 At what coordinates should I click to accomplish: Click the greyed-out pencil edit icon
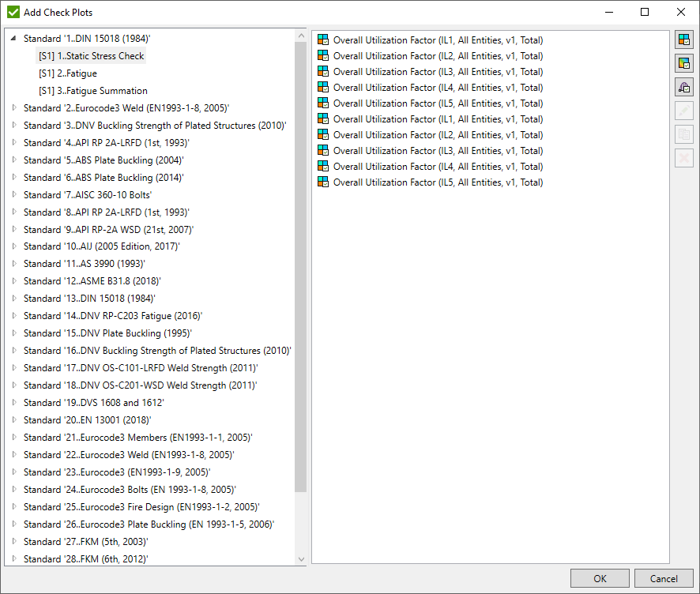(683, 111)
